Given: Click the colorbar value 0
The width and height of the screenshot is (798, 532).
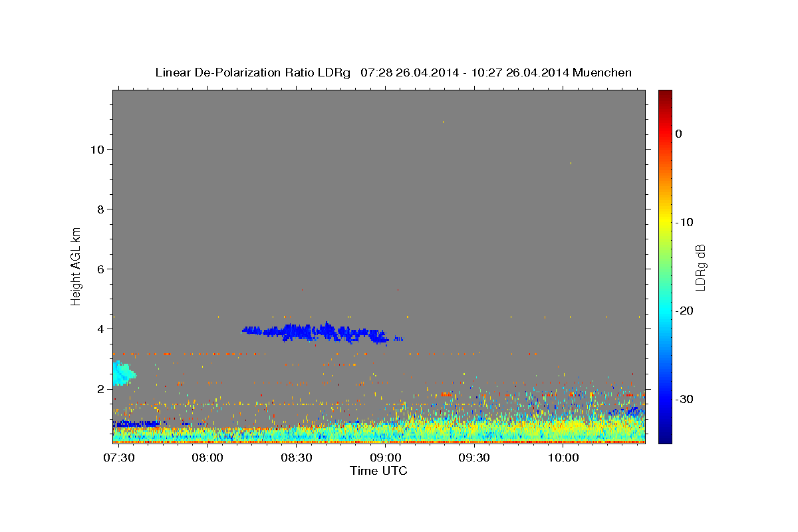Looking at the screenshot, I should click(678, 134).
